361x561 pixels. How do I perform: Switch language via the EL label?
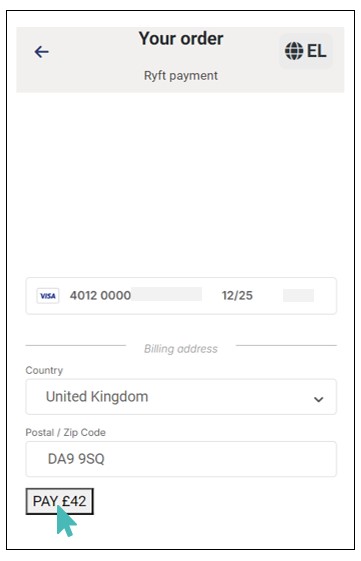[x=316, y=51]
